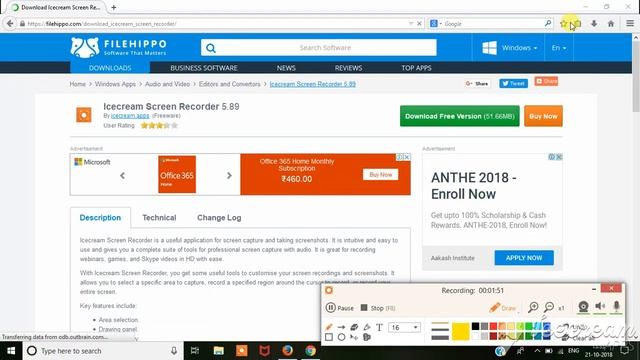Select the rectangle shape tool
Image resolution: width=640 pixels, height=360 pixels.
click(x=329, y=337)
